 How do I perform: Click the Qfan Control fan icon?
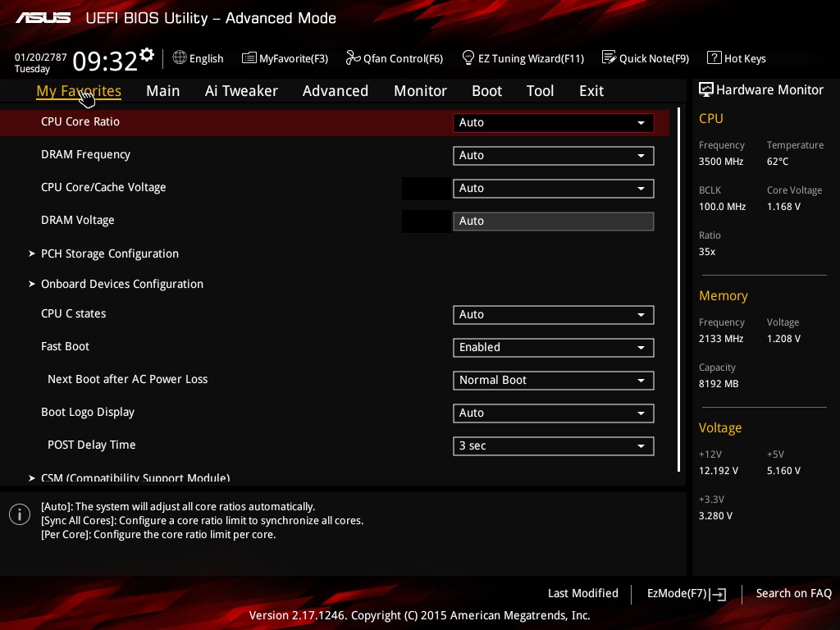[x=353, y=57]
